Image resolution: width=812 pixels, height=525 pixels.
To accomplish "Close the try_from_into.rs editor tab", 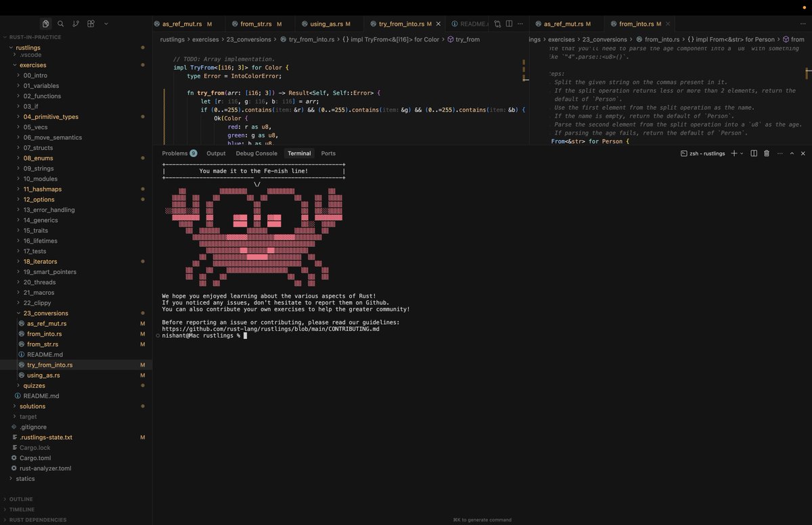I will [x=438, y=24].
